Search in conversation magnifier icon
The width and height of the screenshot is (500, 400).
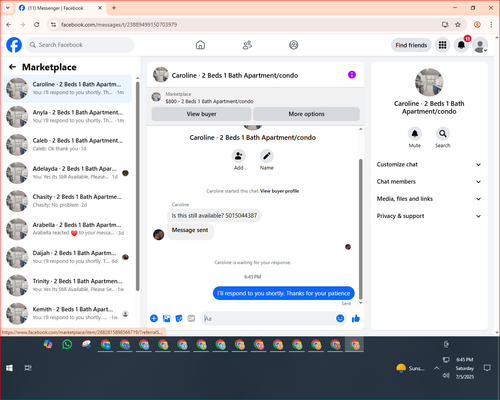point(443,134)
